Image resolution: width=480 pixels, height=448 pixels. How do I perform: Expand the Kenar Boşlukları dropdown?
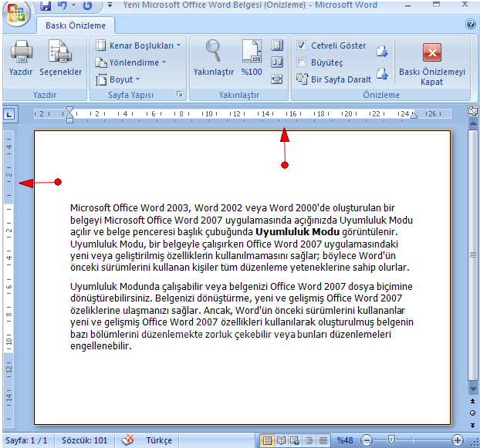138,45
